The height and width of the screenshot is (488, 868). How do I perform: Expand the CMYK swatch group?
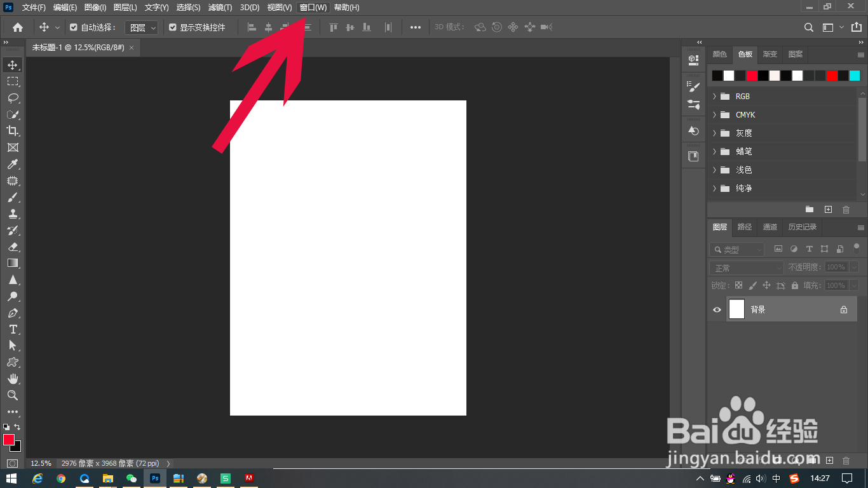tap(714, 115)
